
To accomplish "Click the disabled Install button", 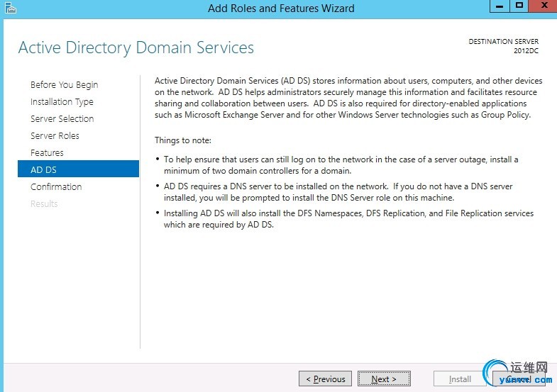I will [460, 379].
